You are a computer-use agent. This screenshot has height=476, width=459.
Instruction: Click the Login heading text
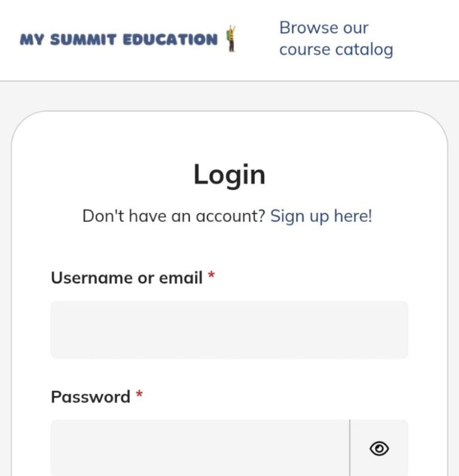pyautogui.click(x=229, y=175)
